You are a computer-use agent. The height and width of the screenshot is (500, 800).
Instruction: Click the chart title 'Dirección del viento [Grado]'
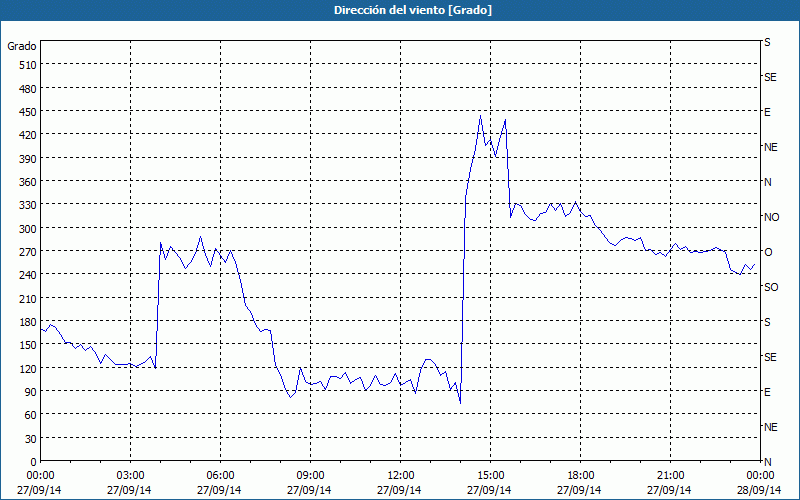point(413,10)
